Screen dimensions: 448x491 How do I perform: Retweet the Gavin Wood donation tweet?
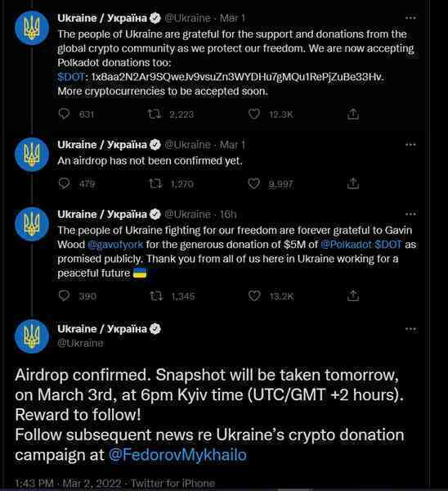pyautogui.click(x=156, y=295)
